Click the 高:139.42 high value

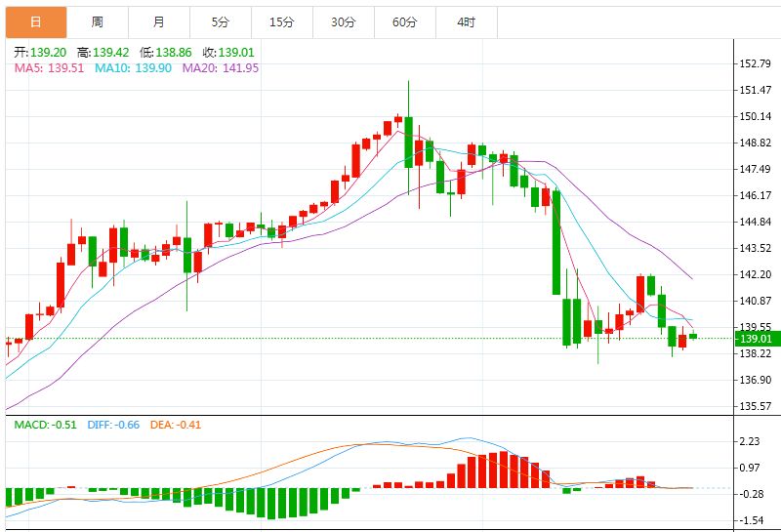[x=103, y=53]
